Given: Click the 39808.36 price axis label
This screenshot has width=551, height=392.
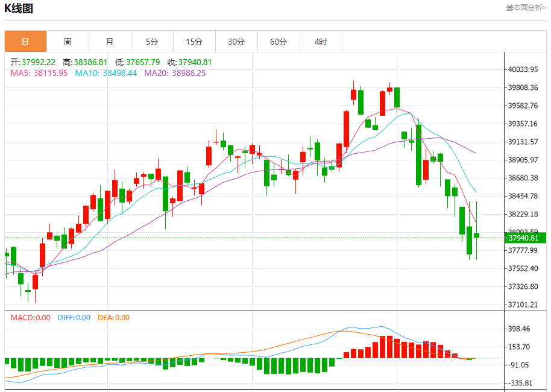Looking at the screenshot, I should click(523, 87).
